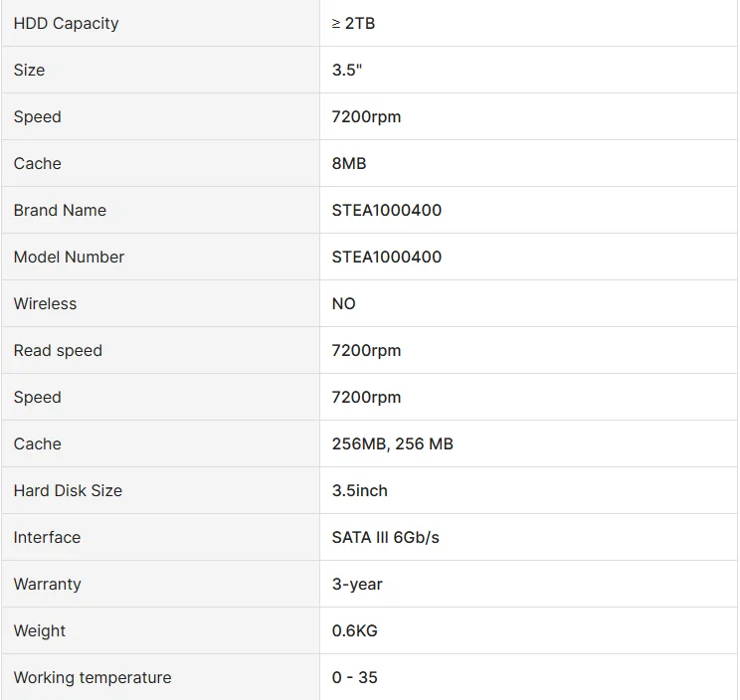This screenshot has height=700, width=740.
Task: Click the HDD Capacity label cell
Action: click(66, 23)
